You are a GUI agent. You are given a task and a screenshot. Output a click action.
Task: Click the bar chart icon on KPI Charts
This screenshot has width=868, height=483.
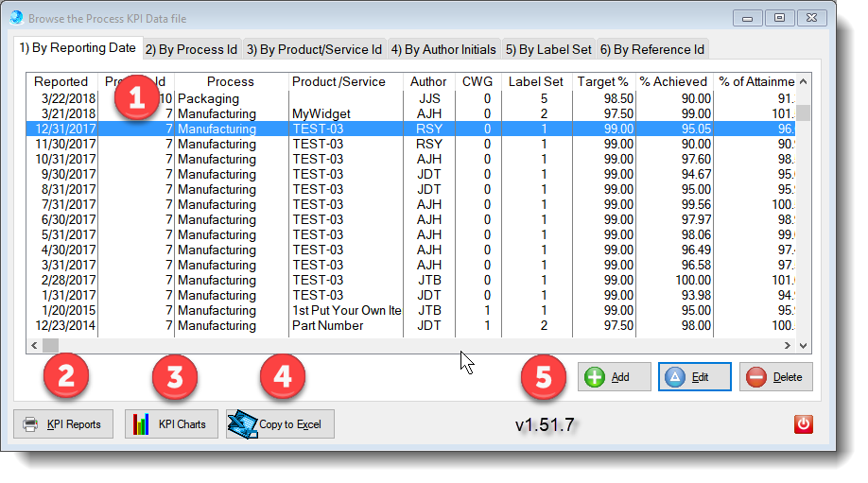tap(142, 424)
